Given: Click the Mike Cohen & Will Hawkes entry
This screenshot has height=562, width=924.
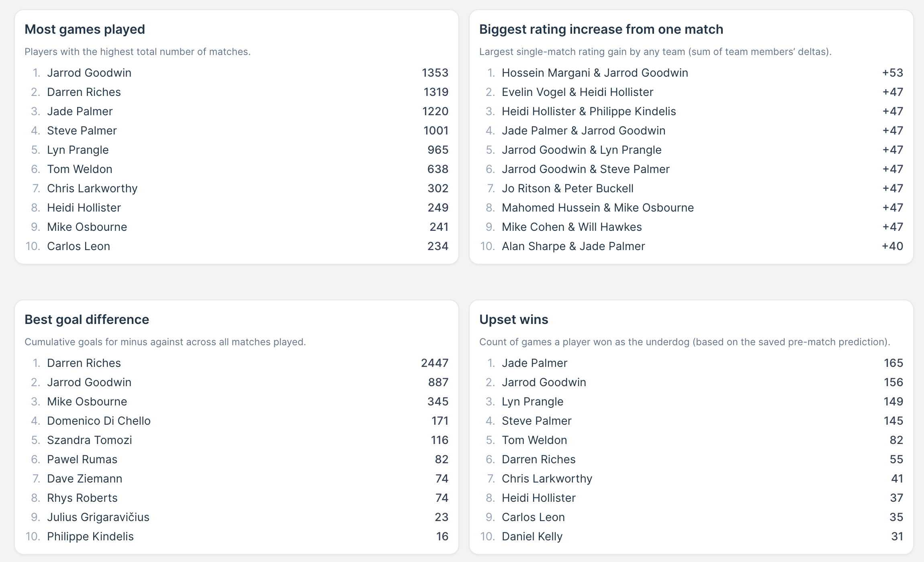Looking at the screenshot, I should (572, 227).
